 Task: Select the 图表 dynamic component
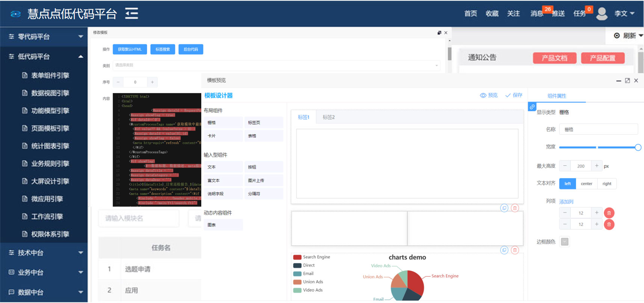click(x=223, y=225)
